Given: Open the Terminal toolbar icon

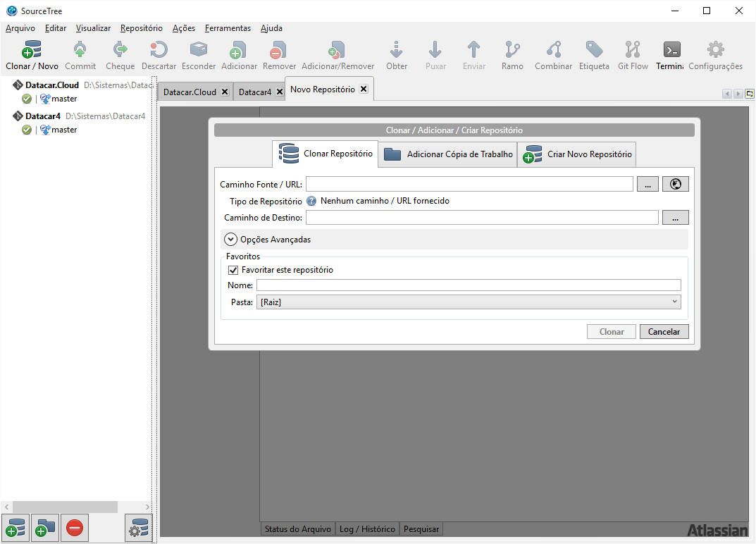Looking at the screenshot, I should point(671,49).
